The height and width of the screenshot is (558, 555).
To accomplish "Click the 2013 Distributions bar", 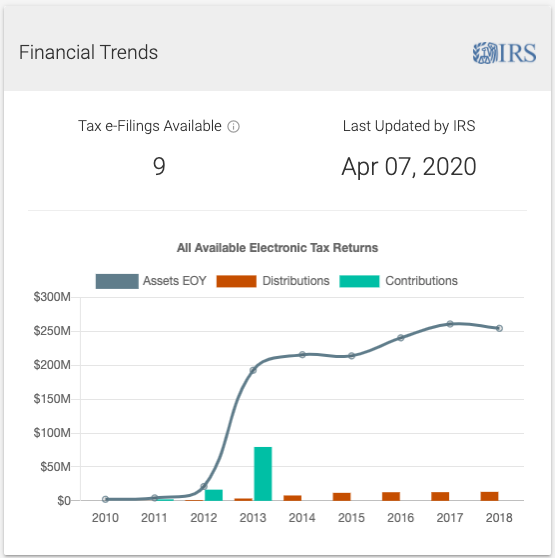I will point(243,500).
